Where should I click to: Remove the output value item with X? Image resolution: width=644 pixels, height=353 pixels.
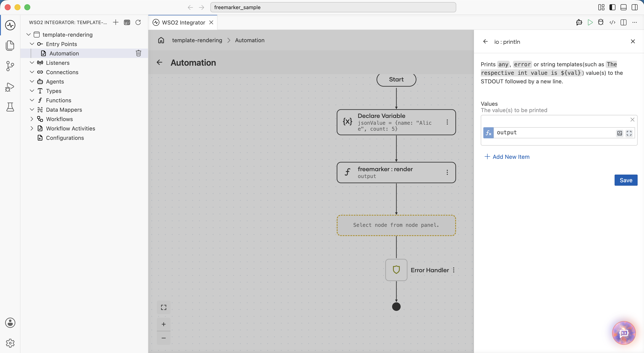(632, 120)
